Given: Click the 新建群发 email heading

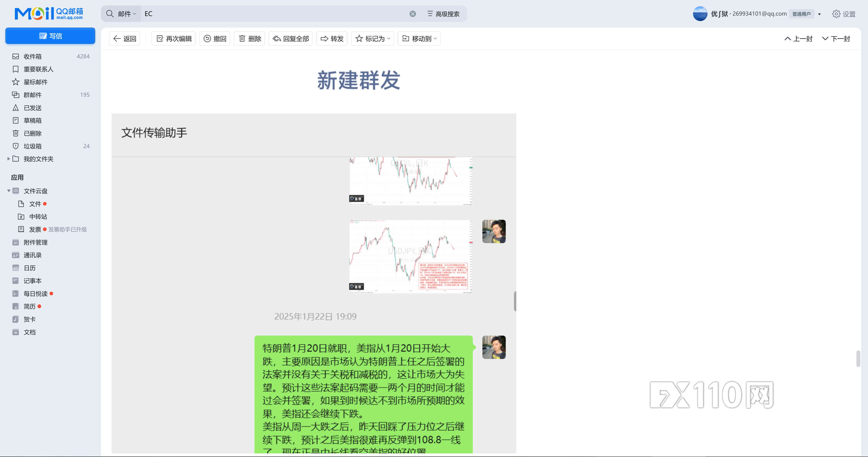Looking at the screenshot, I should (x=359, y=80).
